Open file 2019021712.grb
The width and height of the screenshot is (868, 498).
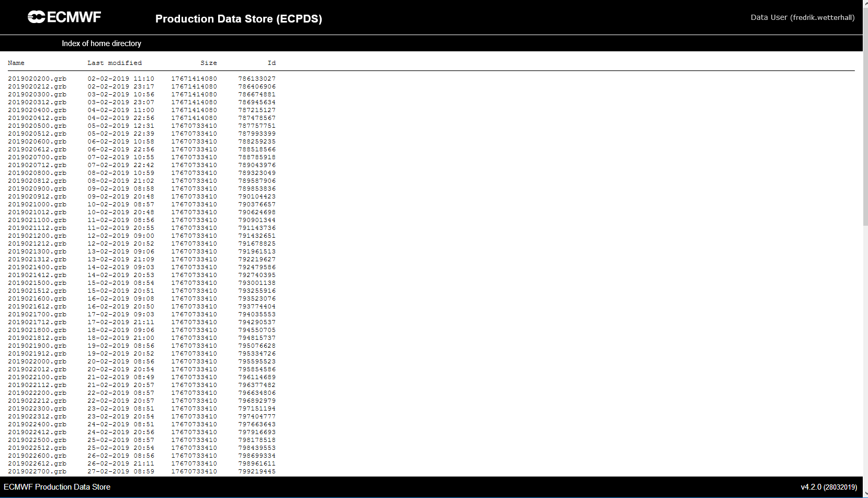pyautogui.click(x=37, y=322)
